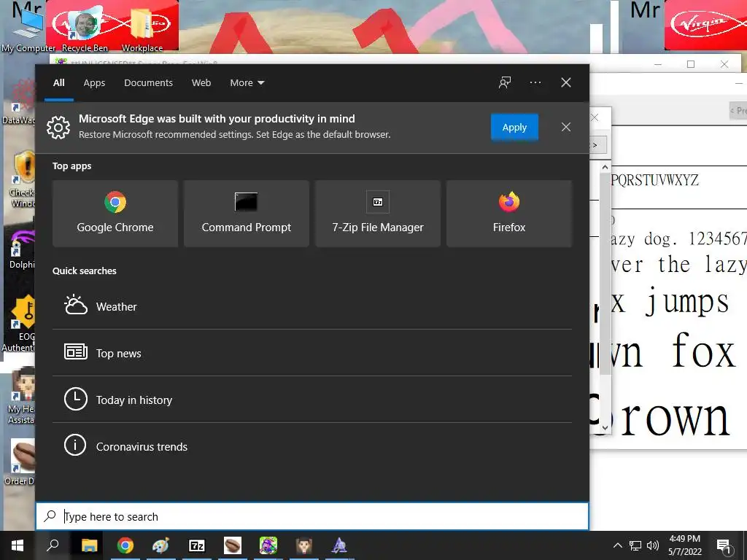Click the Type here to search field
This screenshot has height=560, width=747.
[312, 516]
